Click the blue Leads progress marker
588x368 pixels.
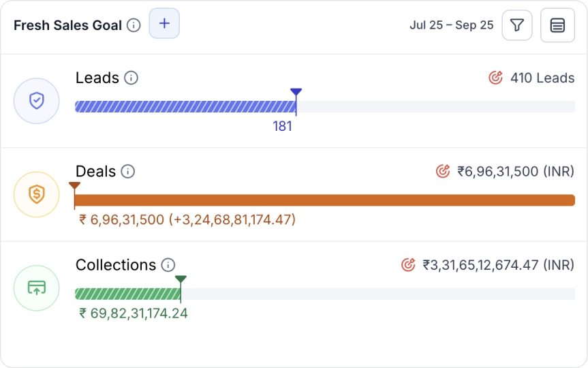tap(296, 93)
